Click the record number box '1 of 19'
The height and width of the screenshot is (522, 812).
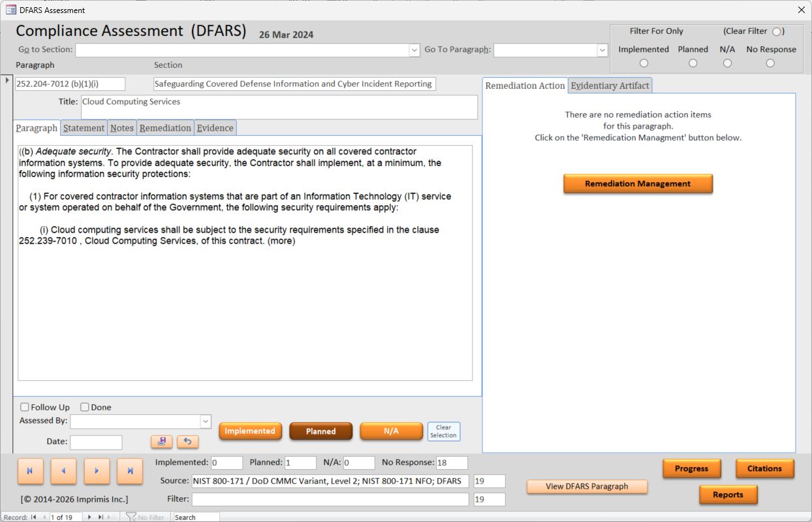(x=66, y=517)
